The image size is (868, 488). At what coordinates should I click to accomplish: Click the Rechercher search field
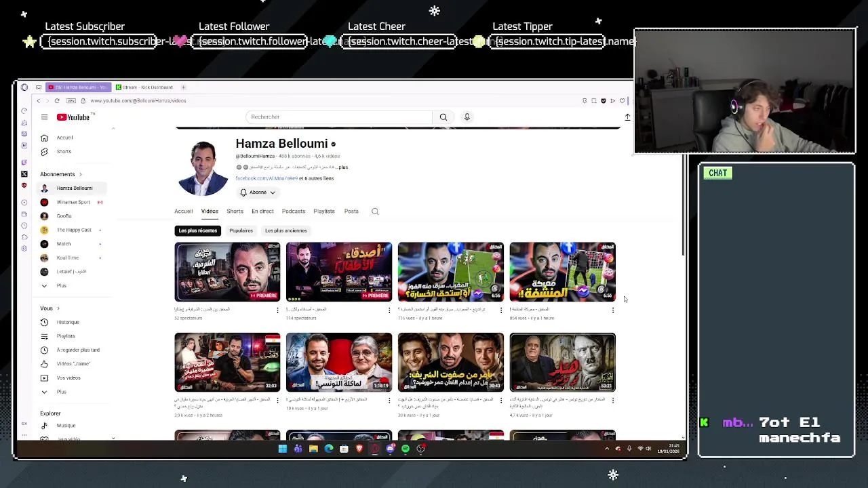(x=339, y=117)
